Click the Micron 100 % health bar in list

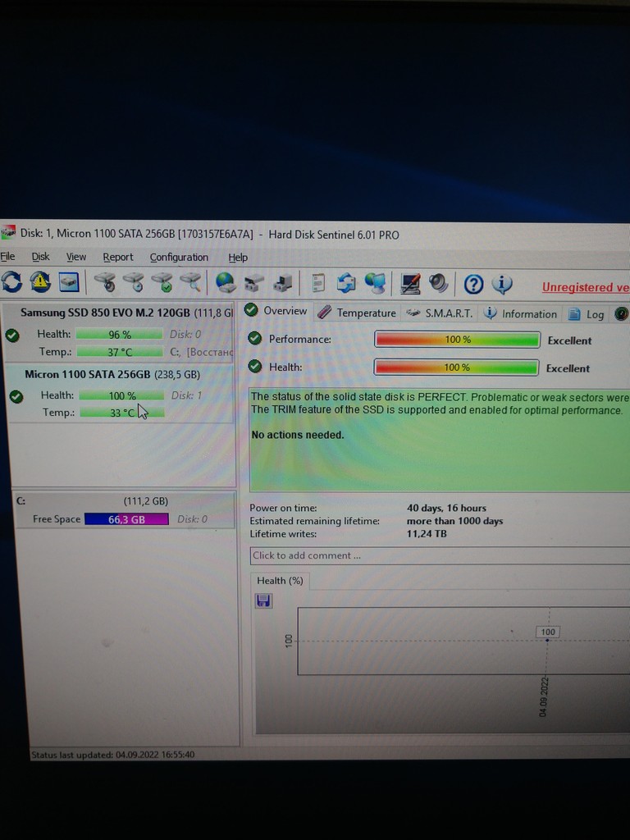pyautogui.click(x=121, y=395)
